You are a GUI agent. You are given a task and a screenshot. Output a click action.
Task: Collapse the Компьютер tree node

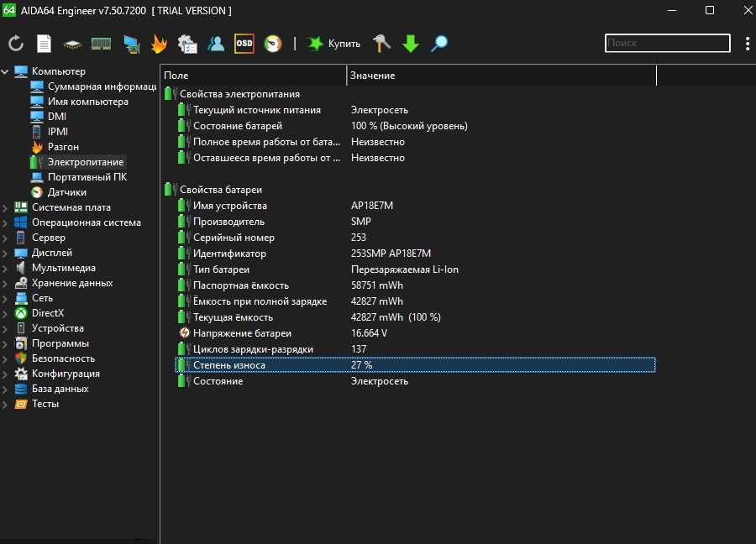5,71
